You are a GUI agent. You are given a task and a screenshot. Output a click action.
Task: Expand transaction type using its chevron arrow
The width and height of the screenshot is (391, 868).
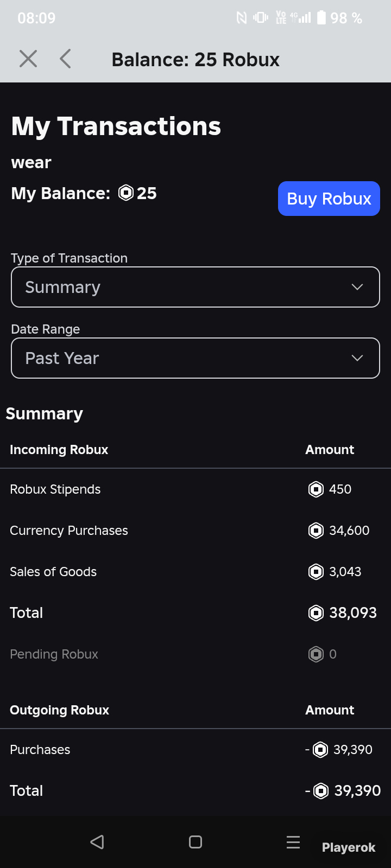pyautogui.click(x=357, y=287)
